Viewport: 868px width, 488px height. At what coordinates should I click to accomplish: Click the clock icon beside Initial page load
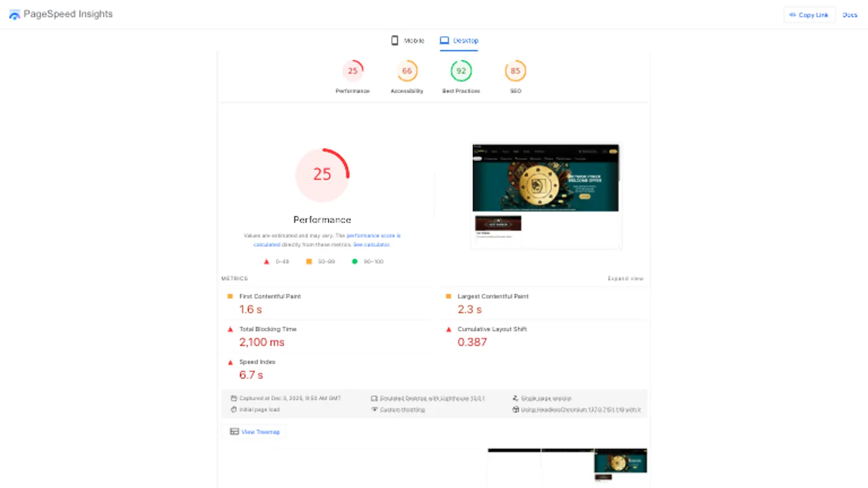coord(235,409)
